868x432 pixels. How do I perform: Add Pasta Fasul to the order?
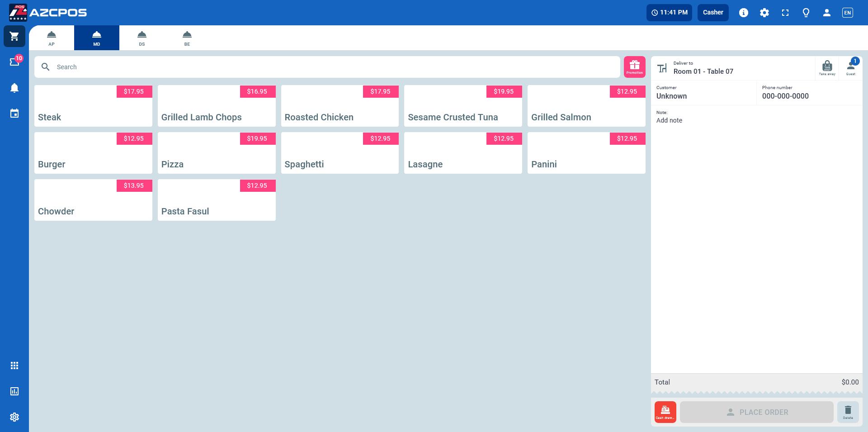217,200
